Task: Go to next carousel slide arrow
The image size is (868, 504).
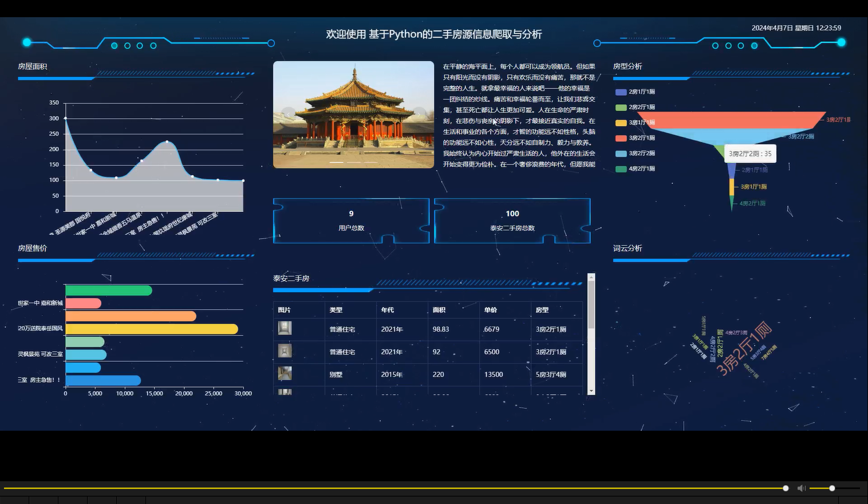Action: [x=420, y=115]
